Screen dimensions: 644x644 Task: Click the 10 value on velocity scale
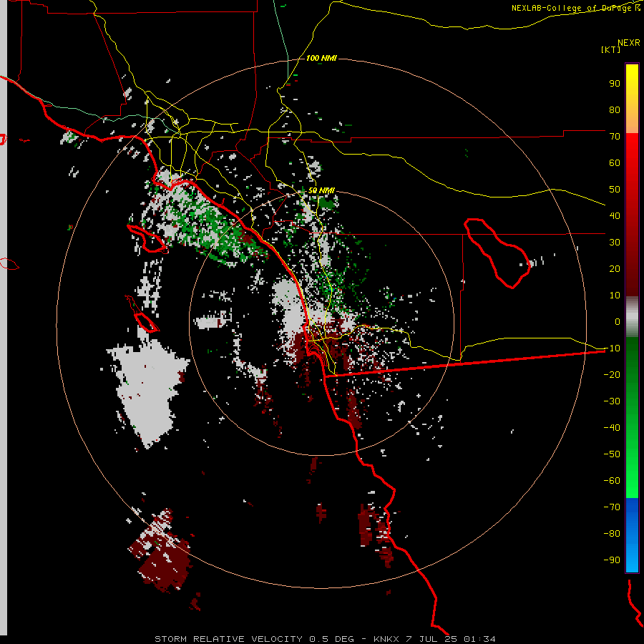tap(615, 296)
